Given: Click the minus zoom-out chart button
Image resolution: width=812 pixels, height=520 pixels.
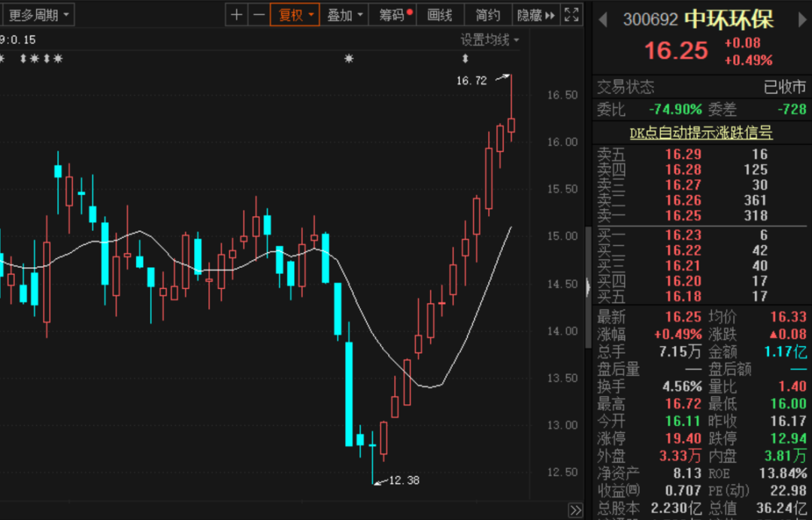Looking at the screenshot, I should (259, 14).
